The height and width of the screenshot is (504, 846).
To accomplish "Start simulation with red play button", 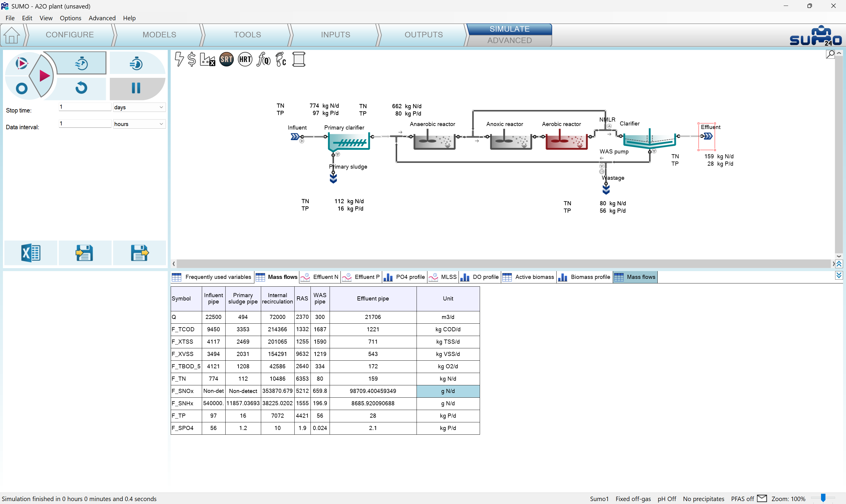I will (x=43, y=76).
